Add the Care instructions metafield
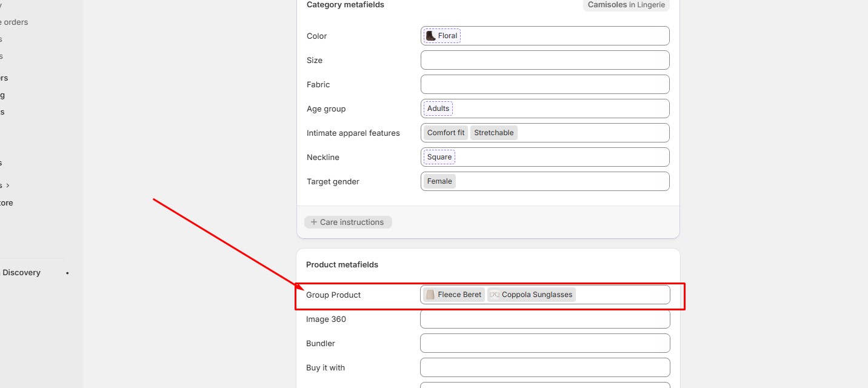 [348, 222]
